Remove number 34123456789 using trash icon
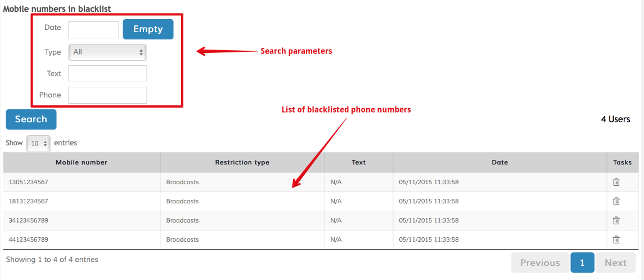The image size is (644, 280). 616,220
